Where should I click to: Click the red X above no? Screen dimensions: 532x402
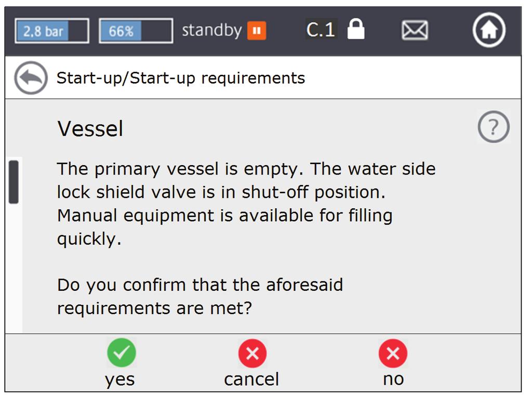tap(393, 353)
